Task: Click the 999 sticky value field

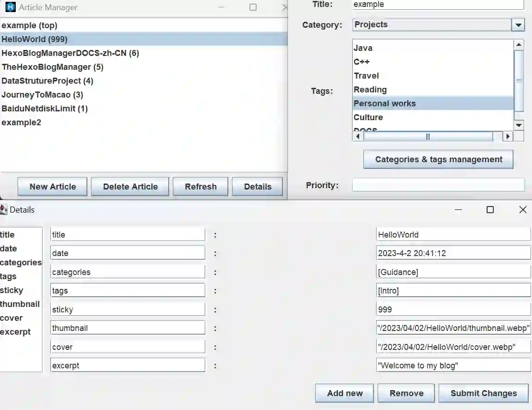Action: [x=453, y=309]
